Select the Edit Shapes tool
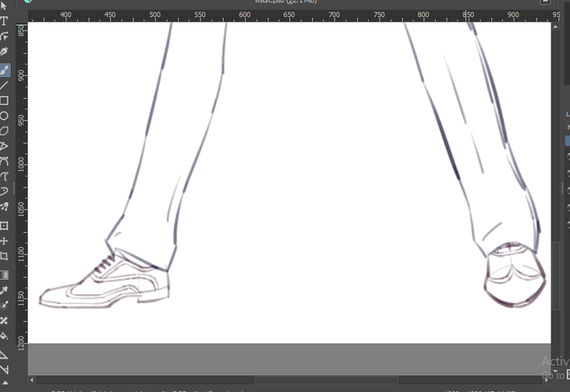Viewport: 570px width, 392px height. pyautogui.click(x=4, y=36)
